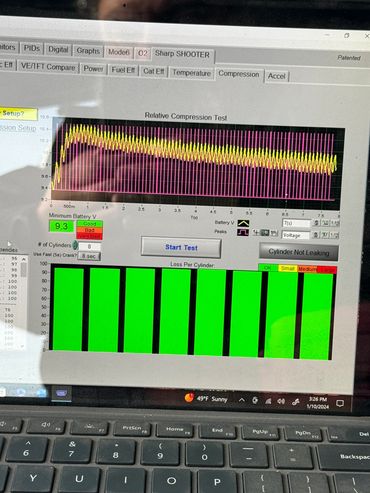The width and height of the screenshot is (370, 493).
Task: Click the Voltage axis label field
Action: click(296, 235)
